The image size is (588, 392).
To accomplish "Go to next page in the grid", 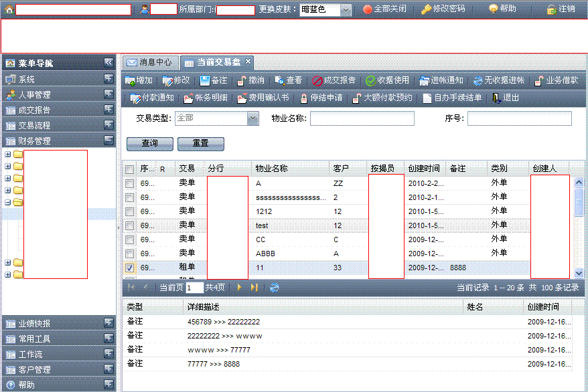I will 239,287.
